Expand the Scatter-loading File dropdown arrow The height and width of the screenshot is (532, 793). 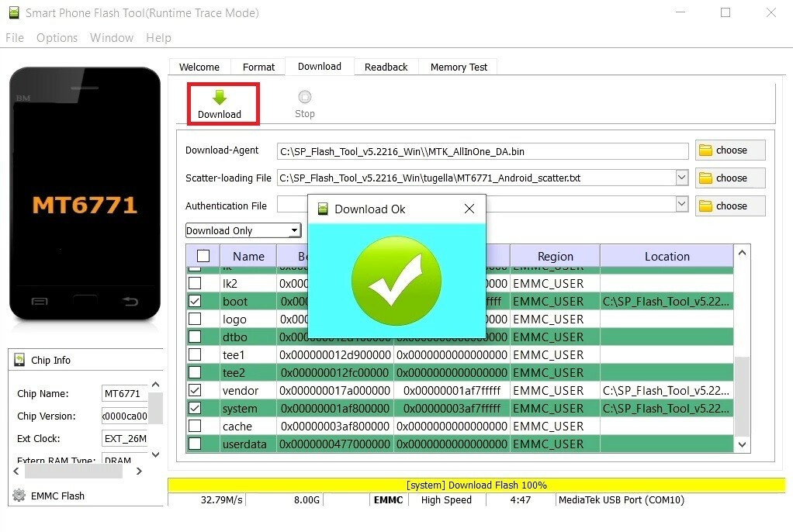click(681, 178)
